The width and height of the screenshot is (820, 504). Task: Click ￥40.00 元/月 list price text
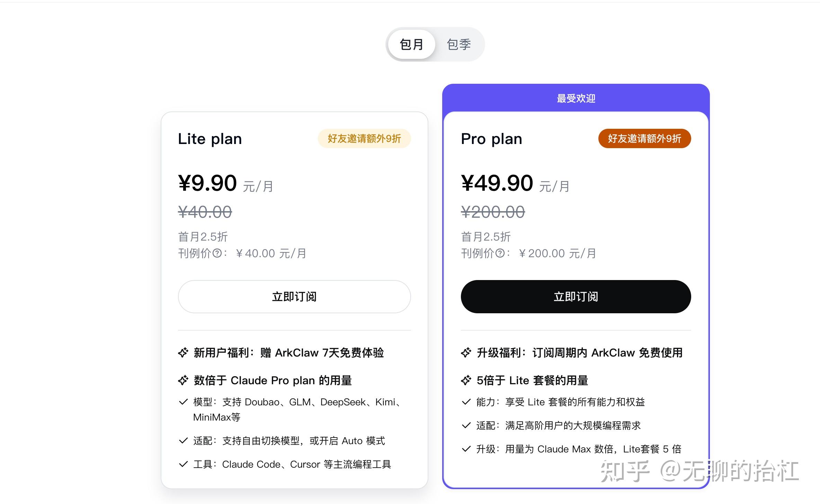pos(270,253)
